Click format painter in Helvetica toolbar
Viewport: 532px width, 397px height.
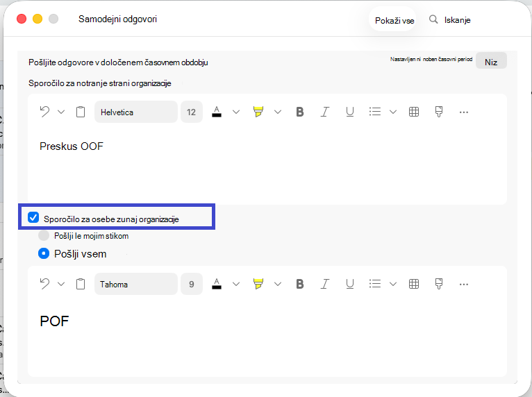439,112
